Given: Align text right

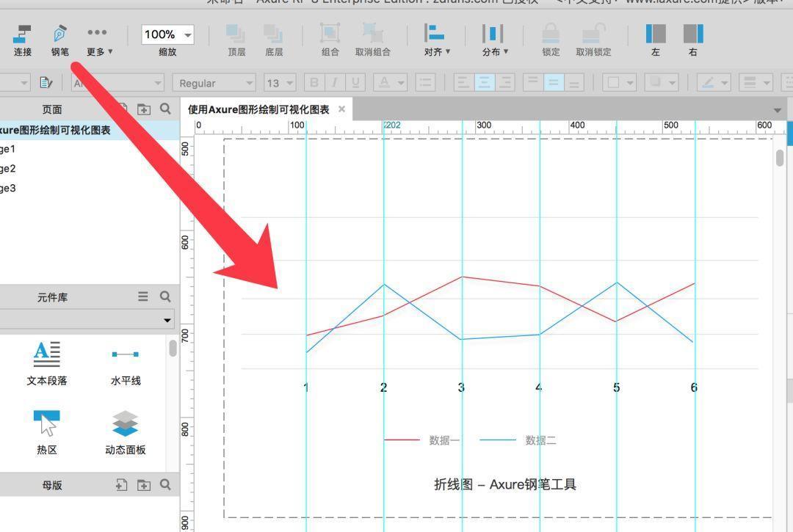Looking at the screenshot, I should pyautogui.click(x=504, y=83).
